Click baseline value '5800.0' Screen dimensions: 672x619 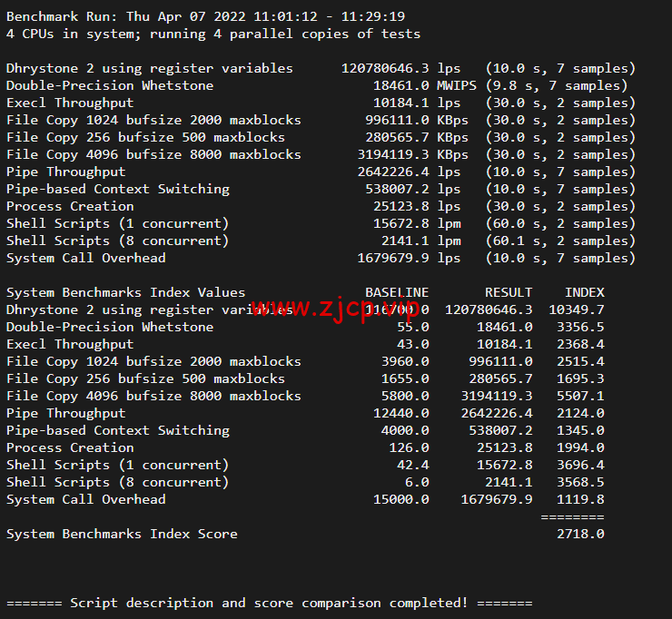[x=405, y=397]
